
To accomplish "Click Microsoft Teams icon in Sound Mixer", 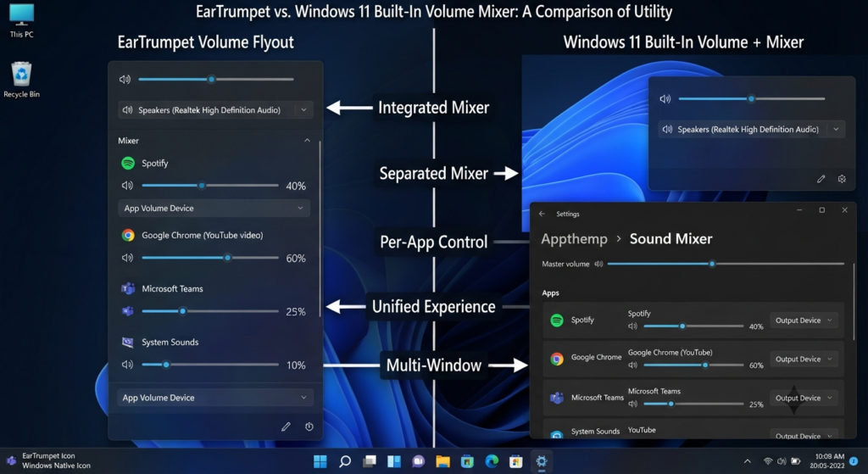I will click(557, 398).
